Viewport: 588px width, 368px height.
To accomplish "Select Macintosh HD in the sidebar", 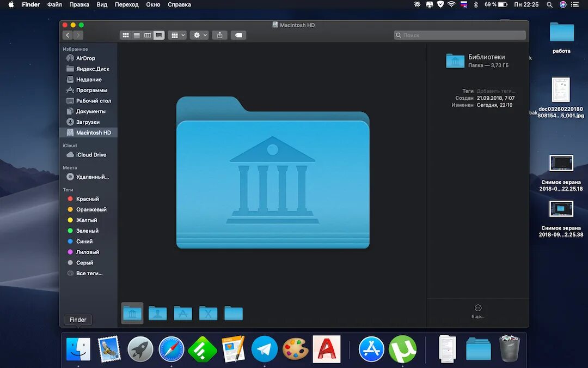I will click(x=89, y=132).
